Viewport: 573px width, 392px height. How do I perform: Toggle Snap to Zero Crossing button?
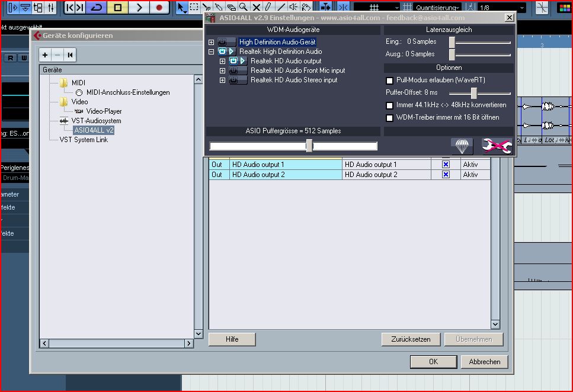coord(542,7)
